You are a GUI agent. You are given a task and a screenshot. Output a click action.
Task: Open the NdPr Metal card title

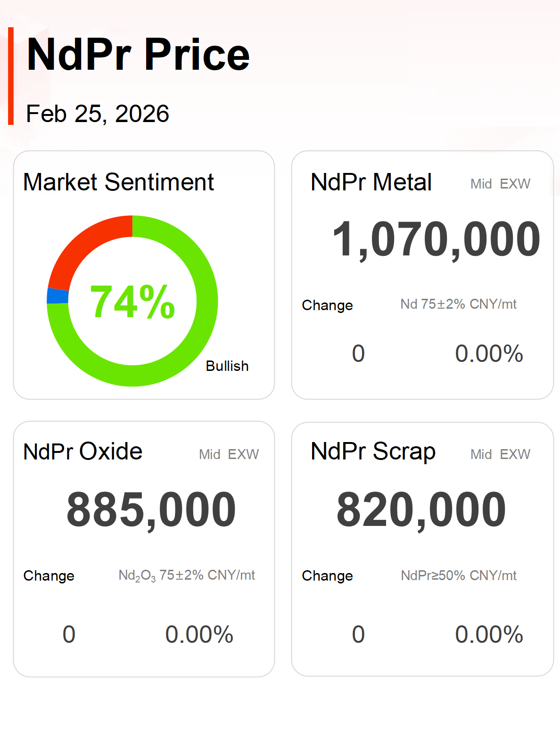coord(371,182)
